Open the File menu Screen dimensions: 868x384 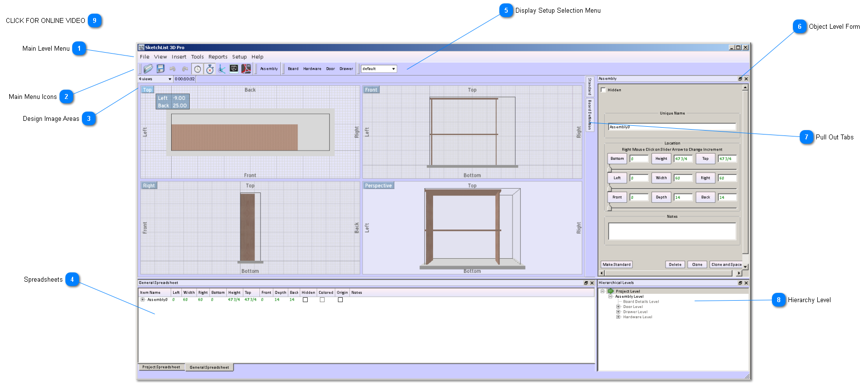tap(145, 57)
